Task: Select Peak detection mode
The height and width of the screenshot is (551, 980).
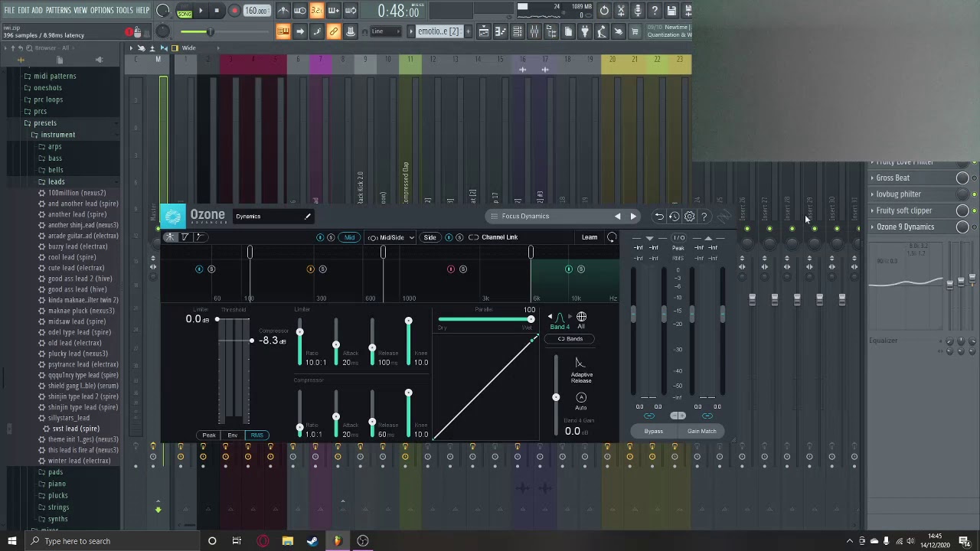Action: tap(209, 435)
